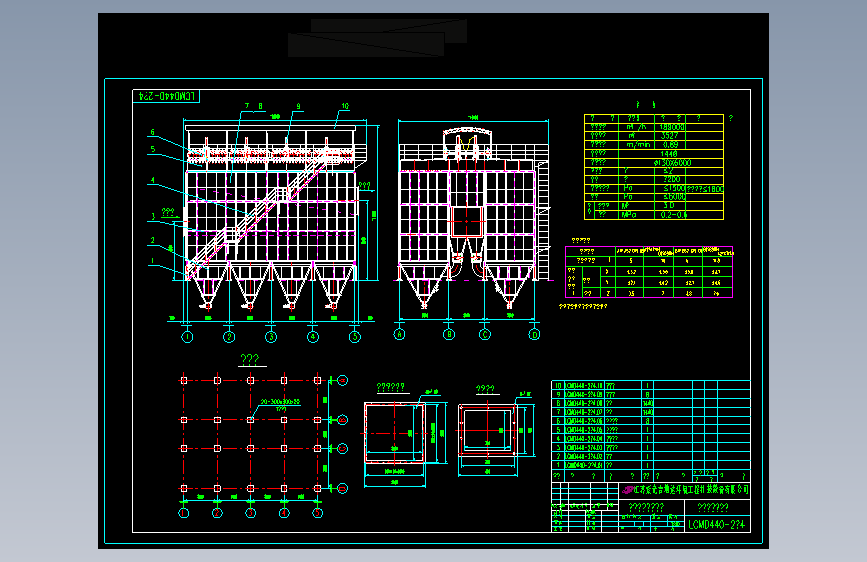The width and height of the screenshot is (867, 562).
Task: Select leader callout number 4 left of the front elevation
Action: [x=153, y=180]
